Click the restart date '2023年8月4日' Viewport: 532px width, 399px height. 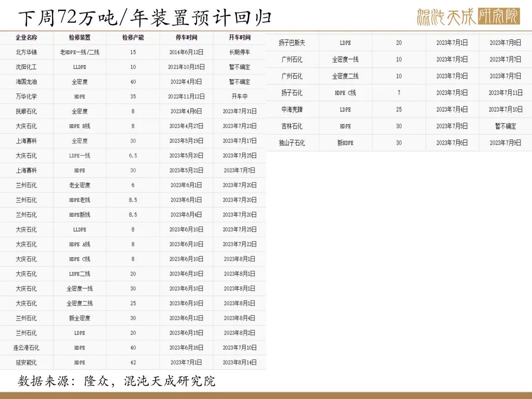(x=239, y=318)
